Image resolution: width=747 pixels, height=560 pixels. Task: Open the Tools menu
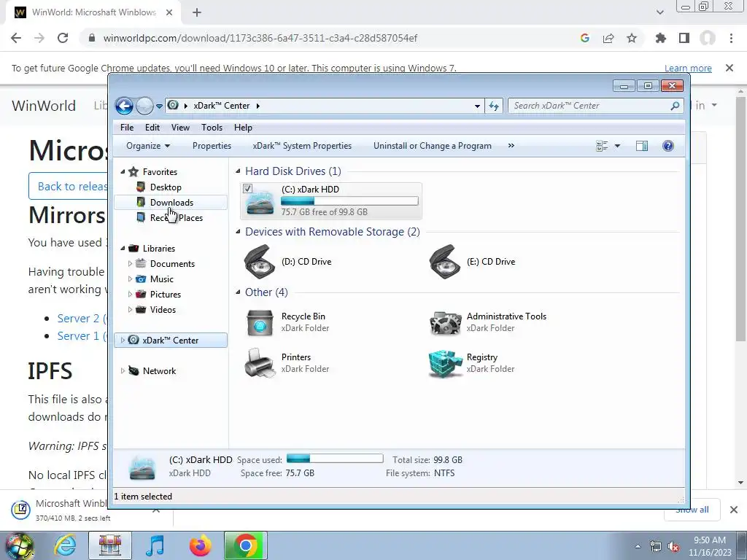point(212,128)
